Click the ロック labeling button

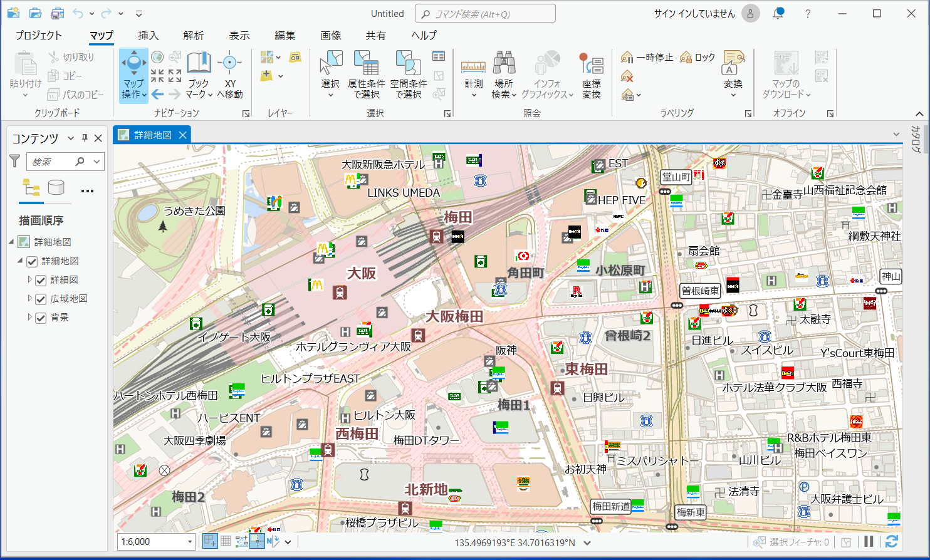point(697,57)
